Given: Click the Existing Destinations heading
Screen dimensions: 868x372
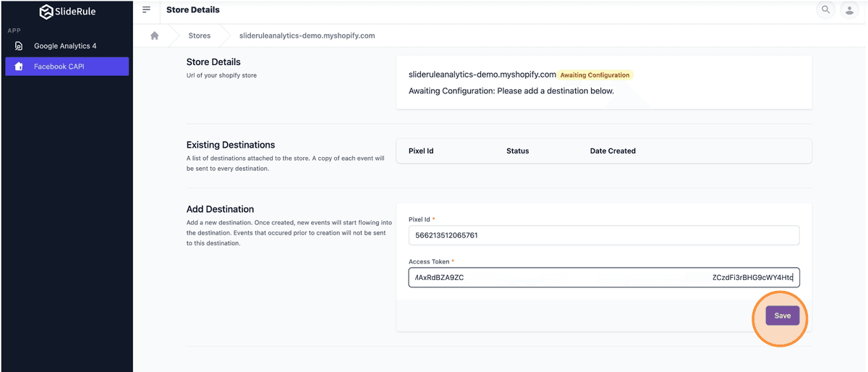Looking at the screenshot, I should click(x=231, y=145).
